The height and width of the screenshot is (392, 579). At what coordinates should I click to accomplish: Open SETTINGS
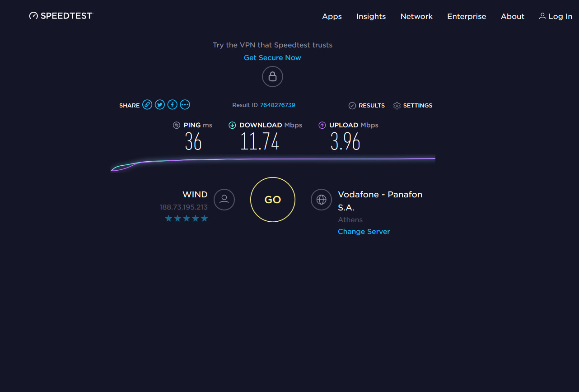click(413, 105)
